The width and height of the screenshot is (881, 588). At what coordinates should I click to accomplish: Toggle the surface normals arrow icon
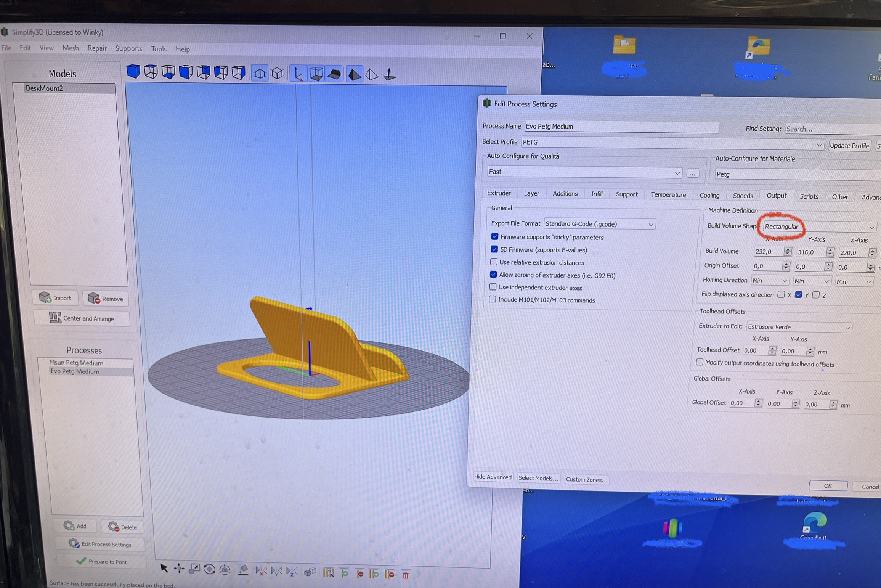point(389,74)
